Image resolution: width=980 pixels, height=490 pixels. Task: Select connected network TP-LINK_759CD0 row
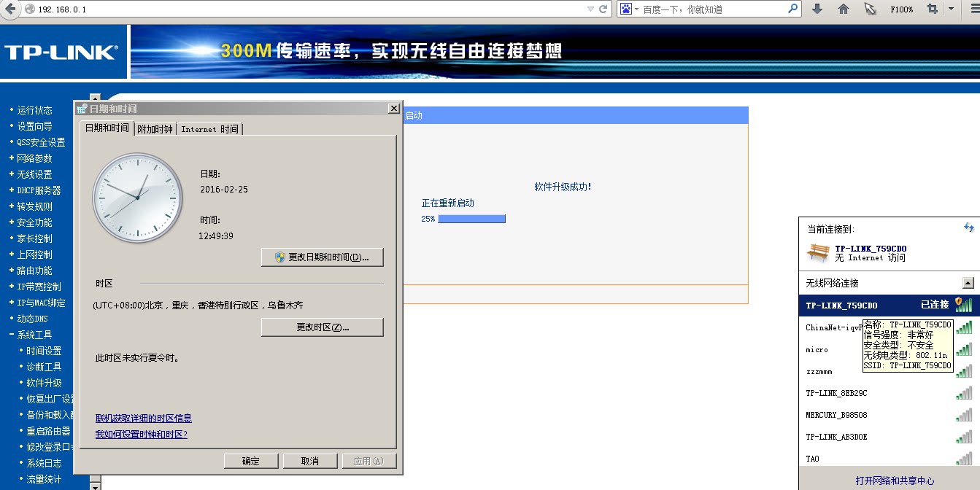pos(890,305)
